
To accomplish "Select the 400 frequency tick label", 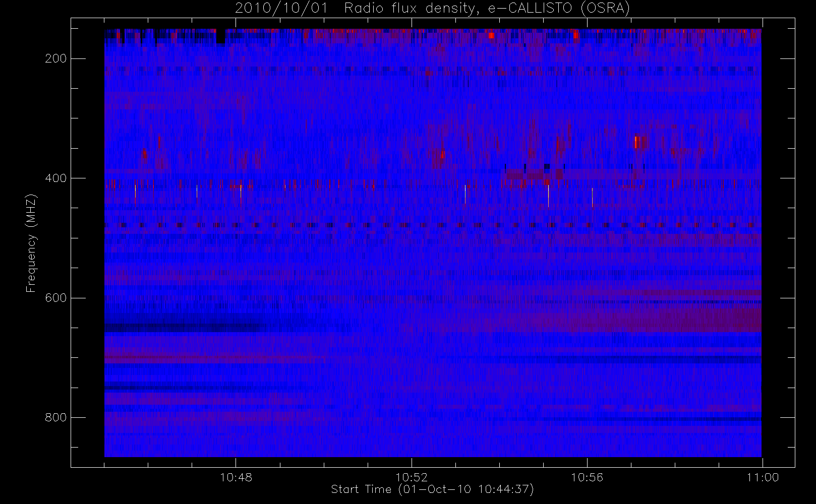I will 55,178.
